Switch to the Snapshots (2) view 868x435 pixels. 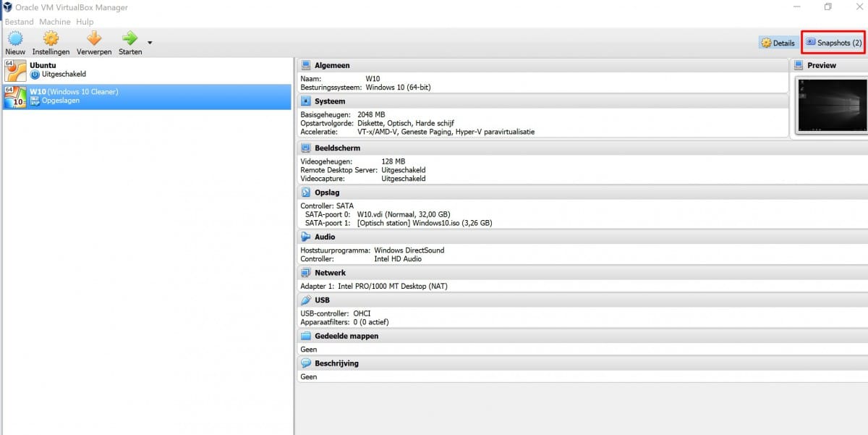[833, 43]
